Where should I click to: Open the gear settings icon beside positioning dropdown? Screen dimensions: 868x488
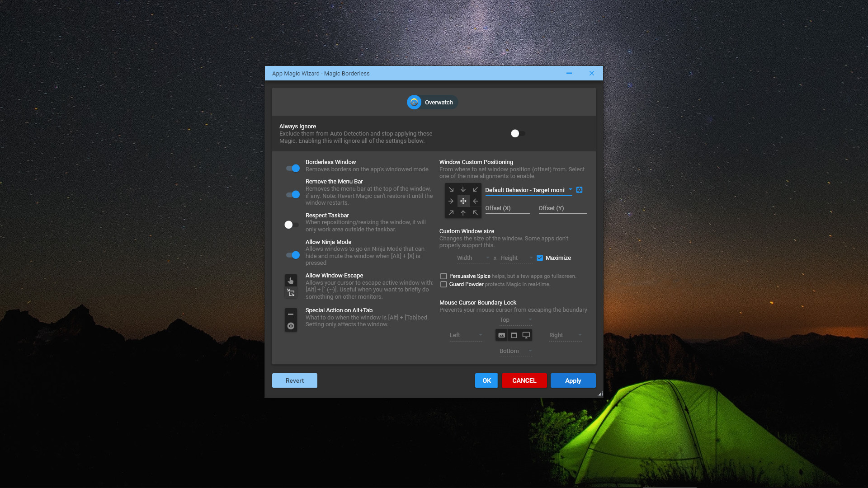(580, 190)
